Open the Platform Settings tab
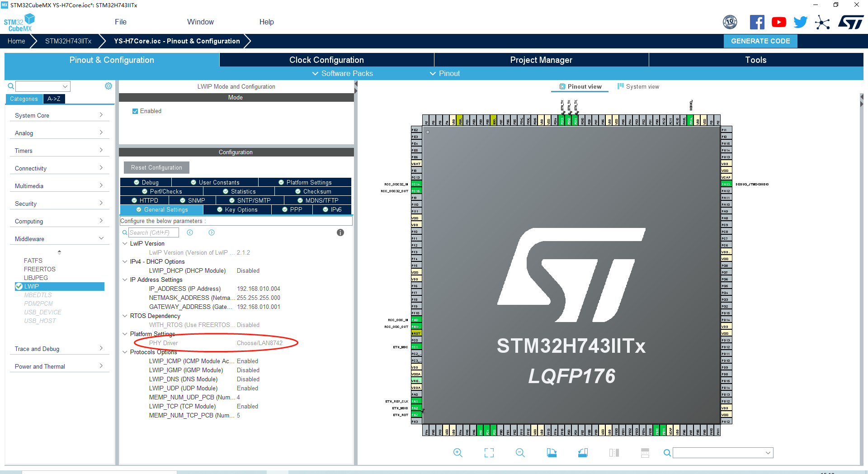 pyautogui.click(x=305, y=182)
